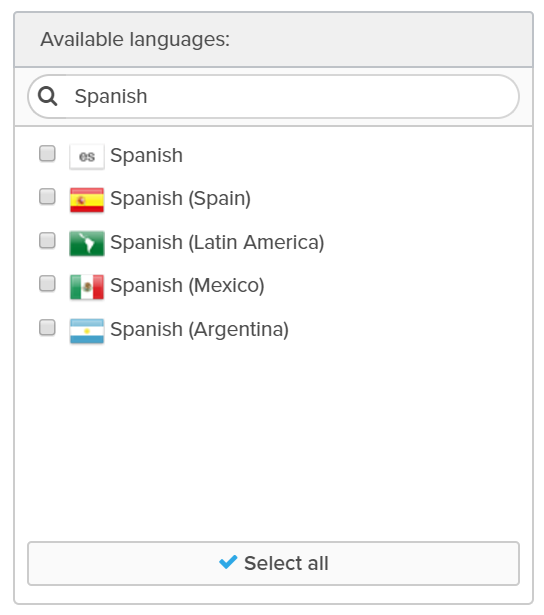
Task: Check the plain Spanish checkbox
Action: 47,153
